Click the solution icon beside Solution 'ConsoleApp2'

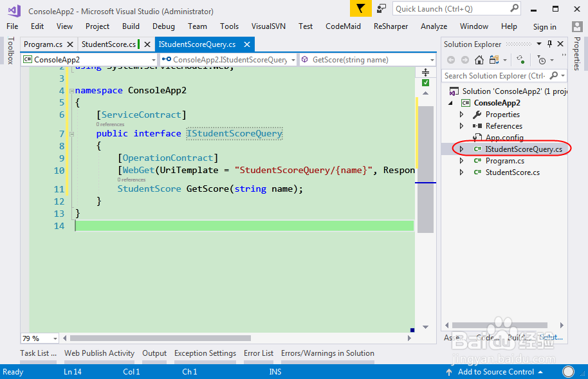[x=454, y=91]
